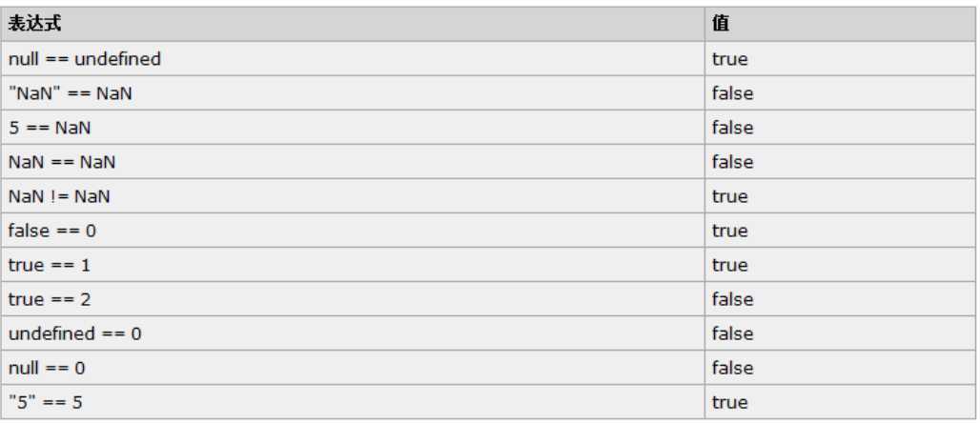Click the 值 column header
980x423 pixels.
click(x=840, y=25)
